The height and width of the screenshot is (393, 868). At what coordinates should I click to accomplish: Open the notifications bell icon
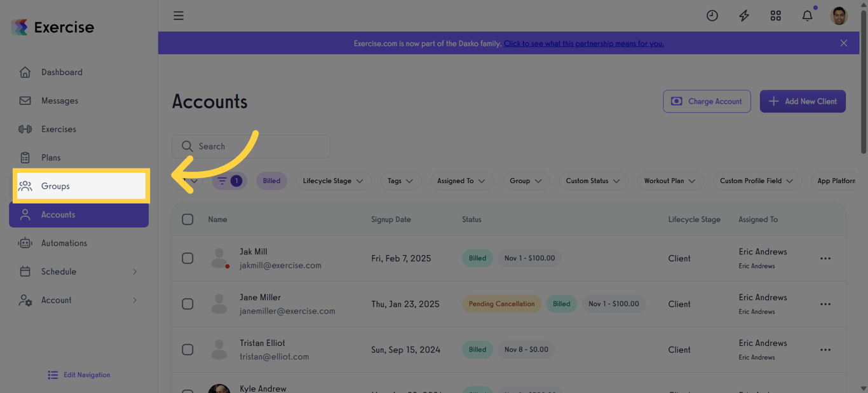(807, 15)
